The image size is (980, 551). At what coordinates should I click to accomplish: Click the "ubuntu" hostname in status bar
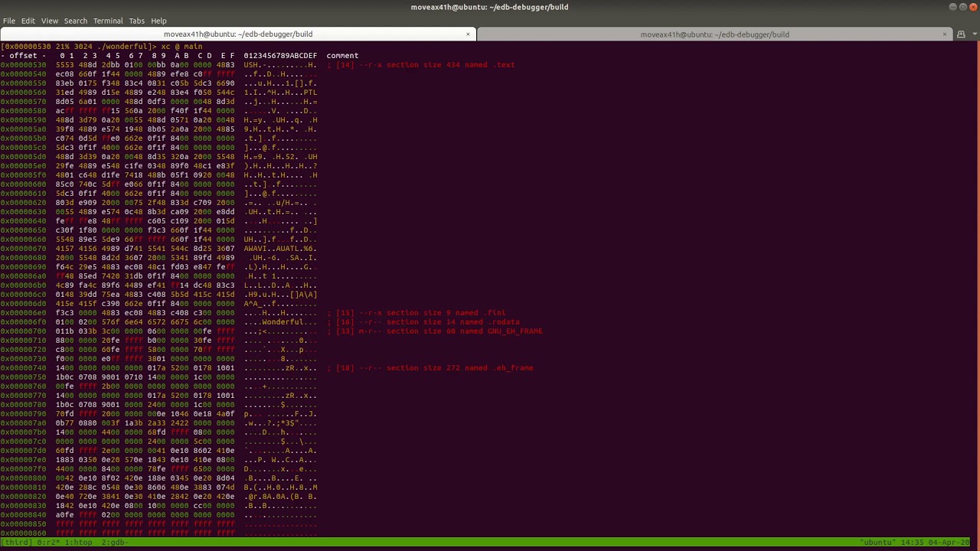coord(877,543)
